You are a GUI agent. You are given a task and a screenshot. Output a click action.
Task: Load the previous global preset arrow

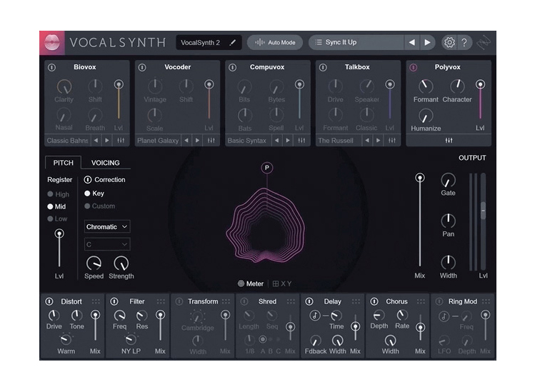[412, 42]
